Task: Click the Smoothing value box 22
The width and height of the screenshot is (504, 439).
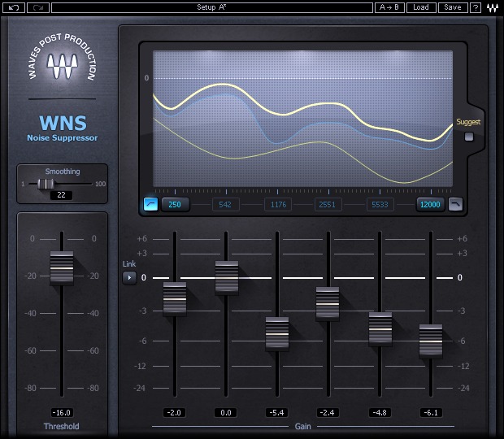Action: (x=62, y=195)
